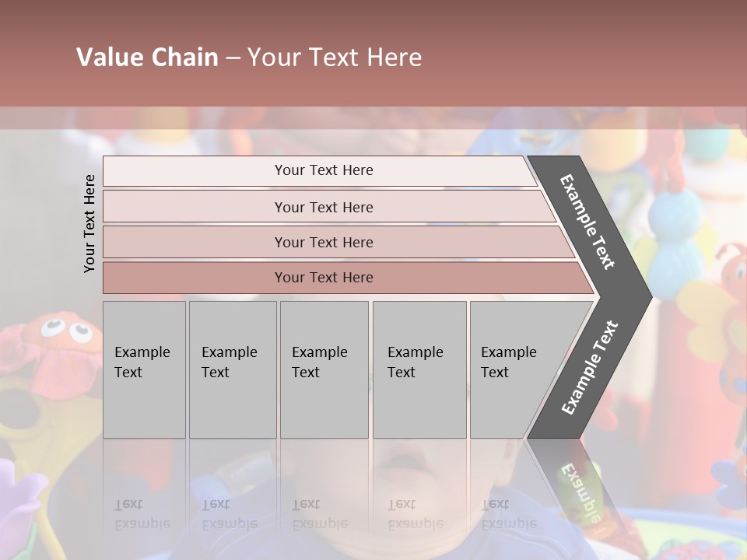Screen dimensions: 747x560
Task: Select the second "Your Text Here" bar from top
Action: (x=323, y=207)
